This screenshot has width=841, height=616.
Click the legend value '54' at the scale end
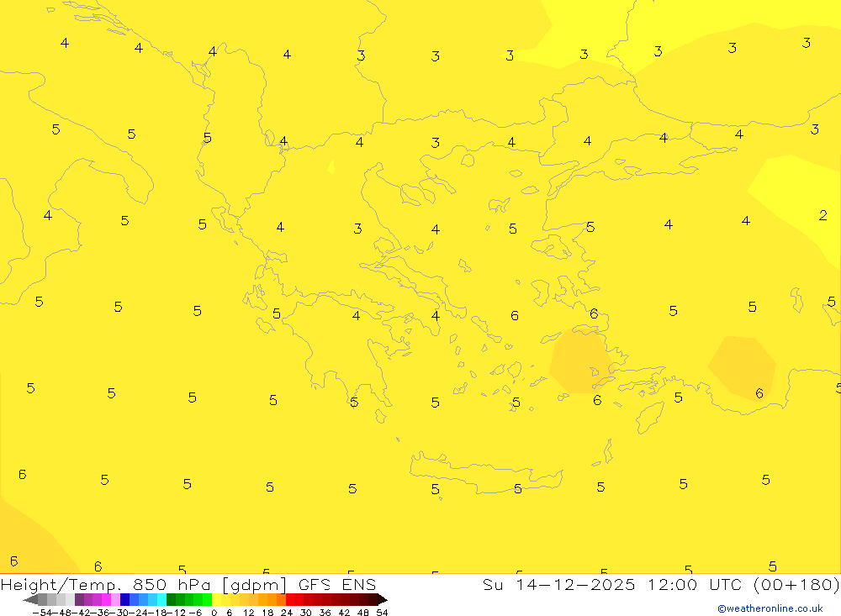(x=382, y=613)
